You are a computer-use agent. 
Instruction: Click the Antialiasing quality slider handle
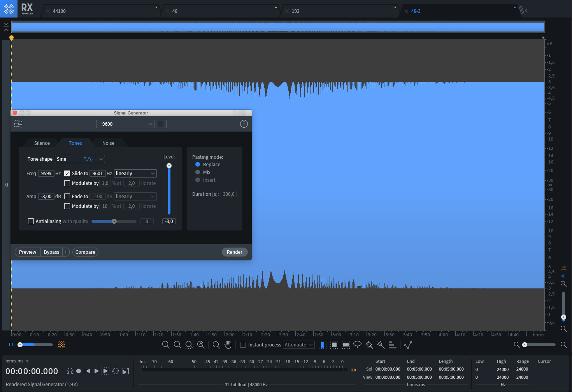(114, 221)
